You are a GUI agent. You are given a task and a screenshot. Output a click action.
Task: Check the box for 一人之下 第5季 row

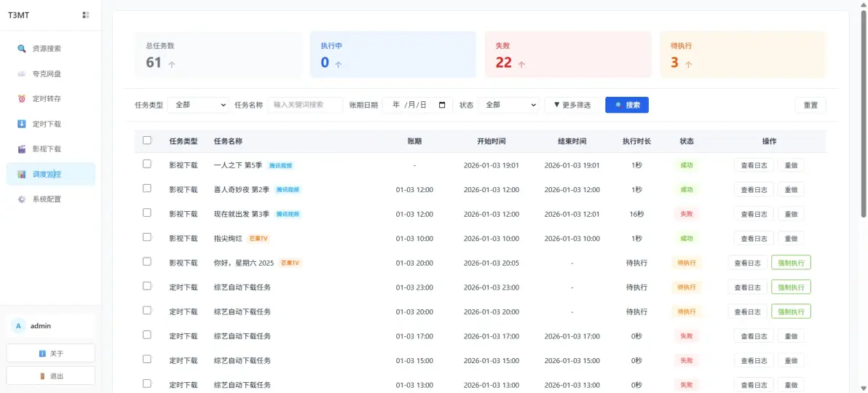coord(147,164)
